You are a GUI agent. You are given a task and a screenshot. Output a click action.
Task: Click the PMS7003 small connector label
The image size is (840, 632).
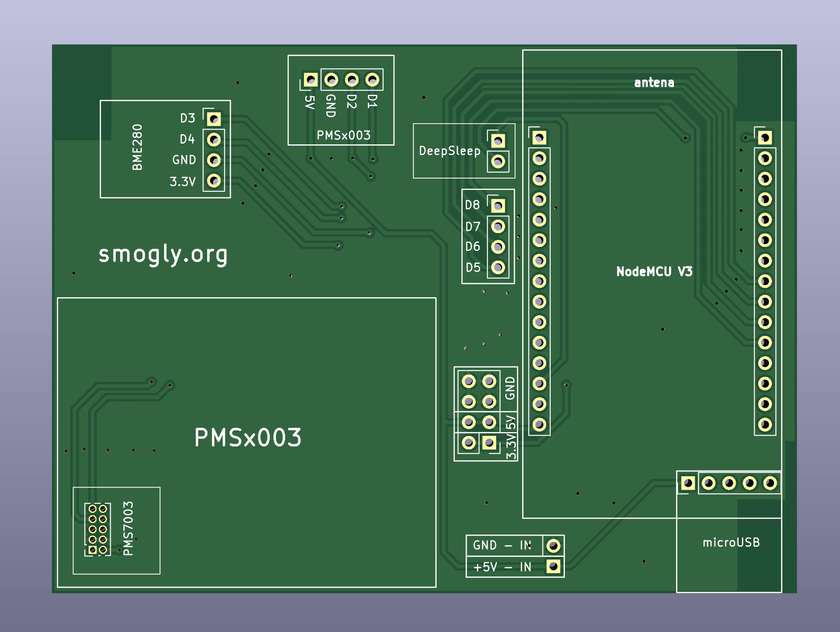pos(128,528)
